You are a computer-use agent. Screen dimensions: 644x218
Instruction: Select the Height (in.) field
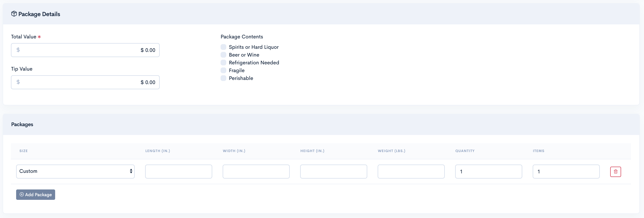[x=334, y=172]
